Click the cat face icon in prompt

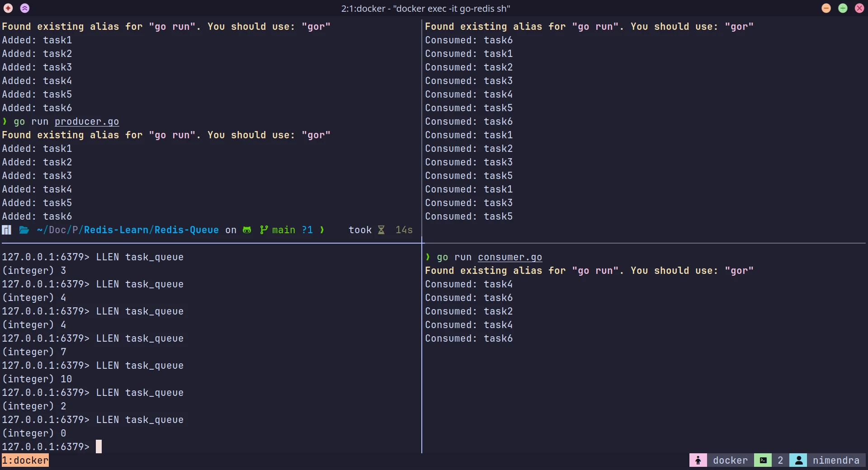(x=247, y=230)
